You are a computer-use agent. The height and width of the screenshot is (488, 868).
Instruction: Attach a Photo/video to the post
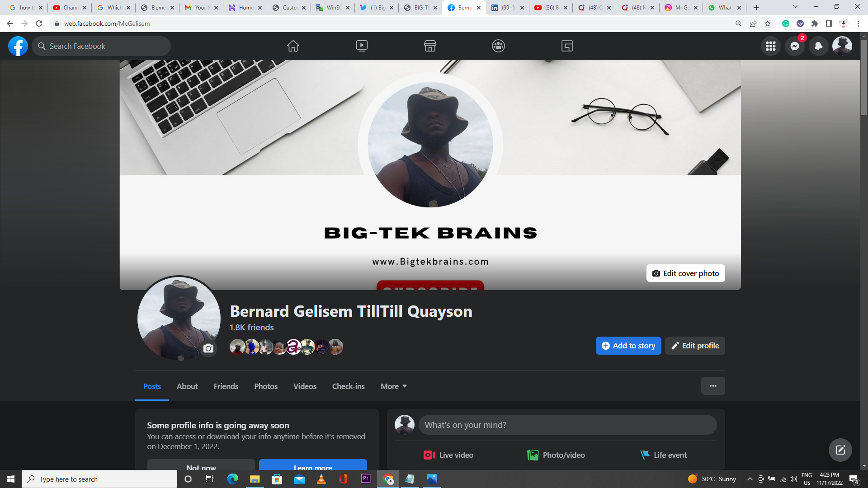[556, 455]
